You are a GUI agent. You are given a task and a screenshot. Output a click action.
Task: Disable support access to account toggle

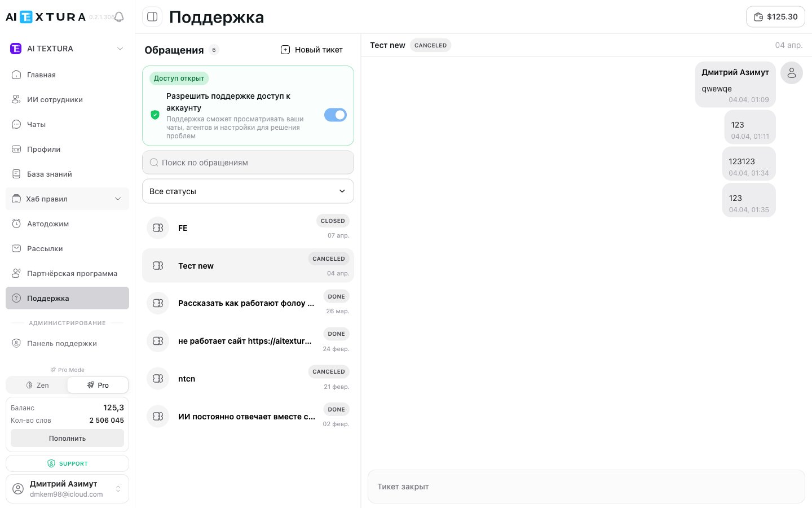pyautogui.click(x=336, y=115)
